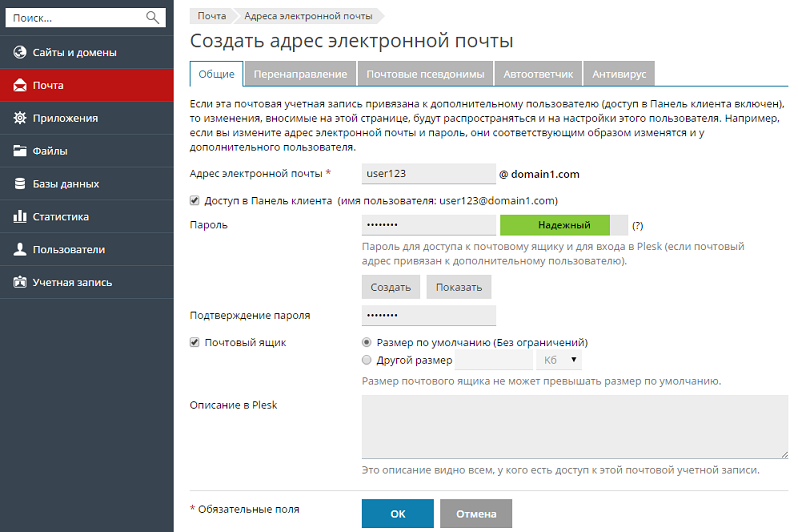
Task: Open Сайты и домены globe icon
Action: coord(19,52)
